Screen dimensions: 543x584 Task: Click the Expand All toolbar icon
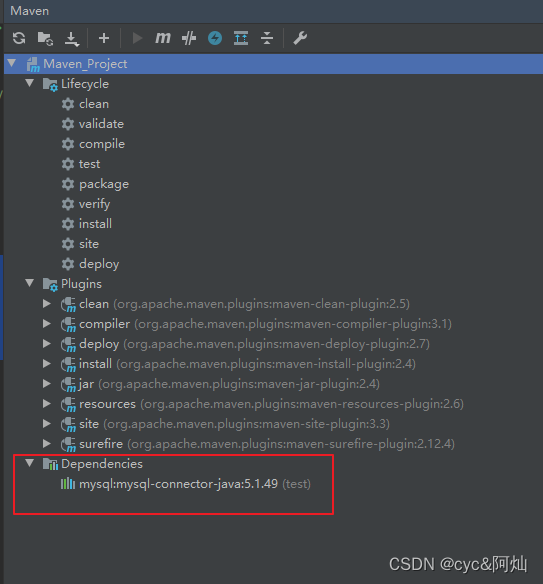point(241,38)
